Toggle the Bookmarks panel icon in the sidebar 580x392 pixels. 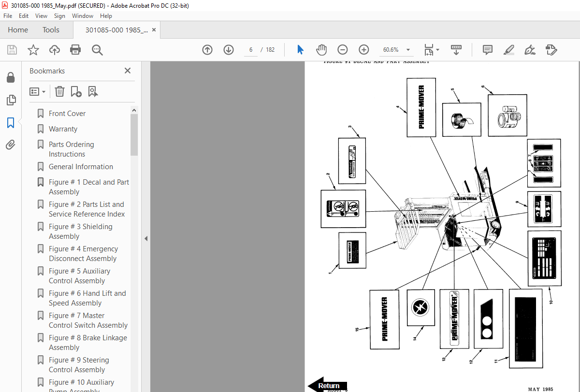pos(11,122)
